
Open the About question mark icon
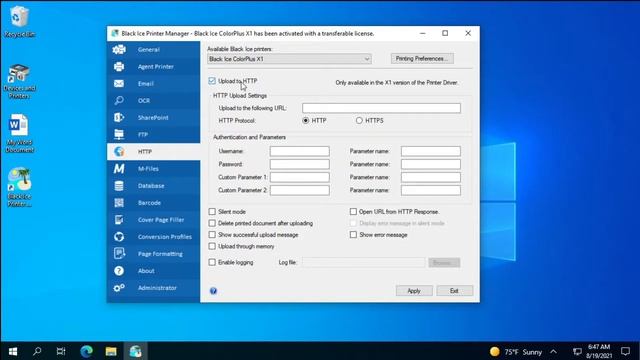click(x=119, y=271)
